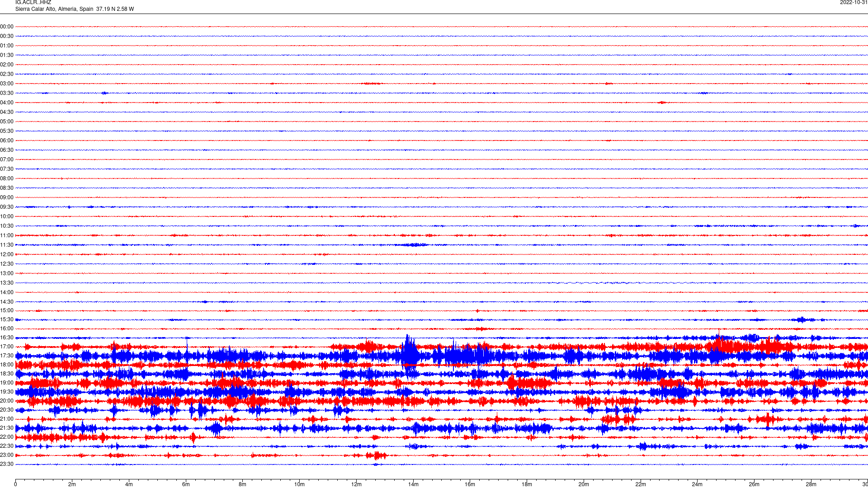Viewport: 868px width, 488px height.
Task: Click the 12m tick on time axis
Action: [356, 484]
